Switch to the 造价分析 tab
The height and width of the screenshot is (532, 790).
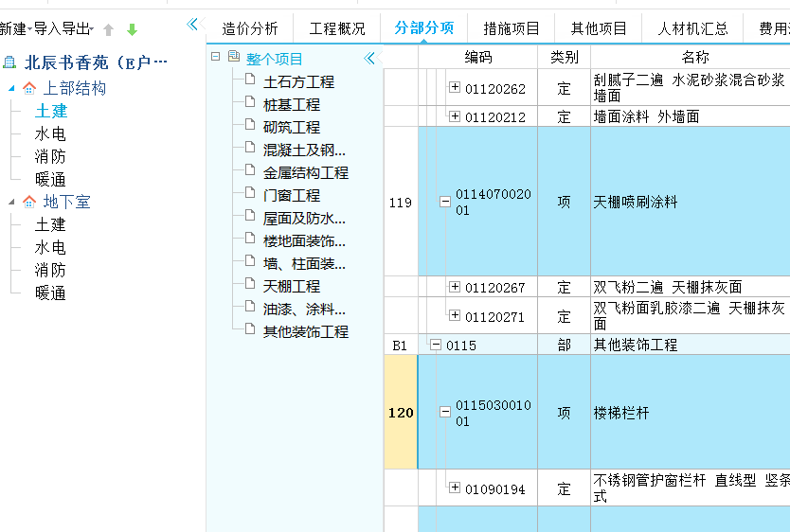(x=250, y=28)
